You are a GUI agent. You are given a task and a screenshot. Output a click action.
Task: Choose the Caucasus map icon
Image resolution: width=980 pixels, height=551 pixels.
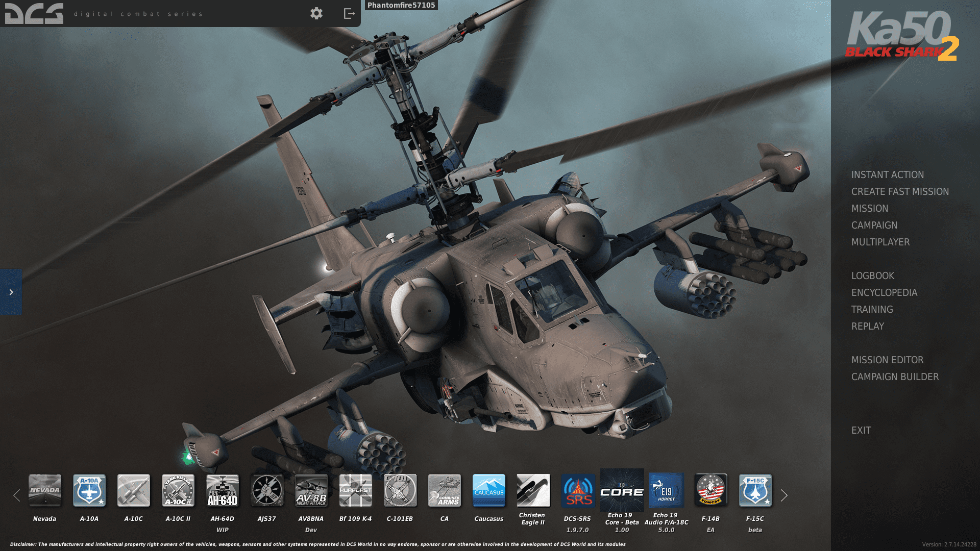point(489,490)
